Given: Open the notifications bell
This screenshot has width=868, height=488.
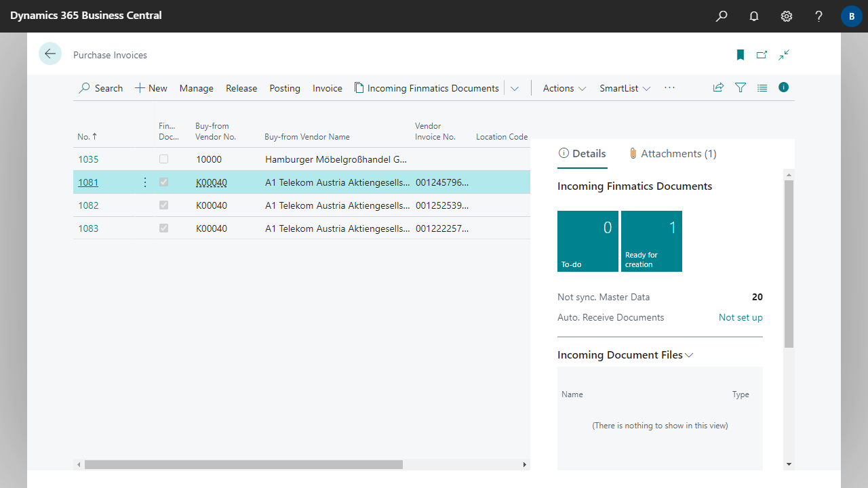Looking at the screenshot, I should click(754, 16).
